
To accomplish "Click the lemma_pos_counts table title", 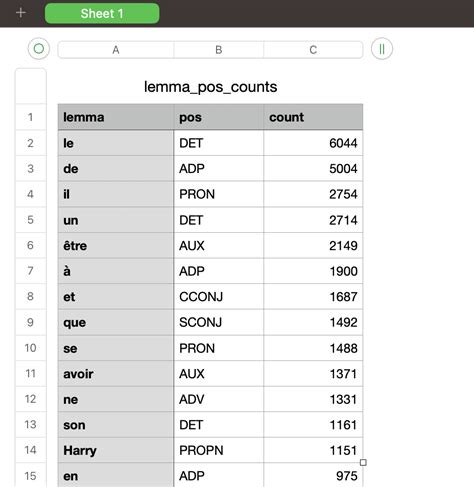I will [210, 87].
